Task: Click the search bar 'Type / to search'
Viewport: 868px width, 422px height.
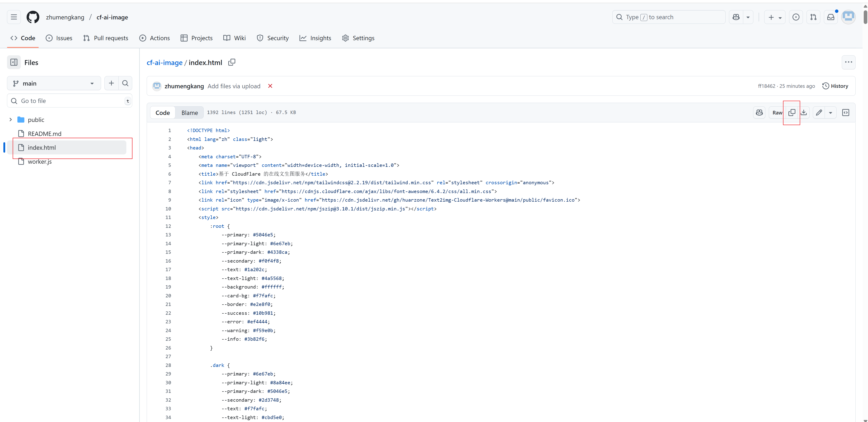Action: pyautogui.click(x=669, y=17)
